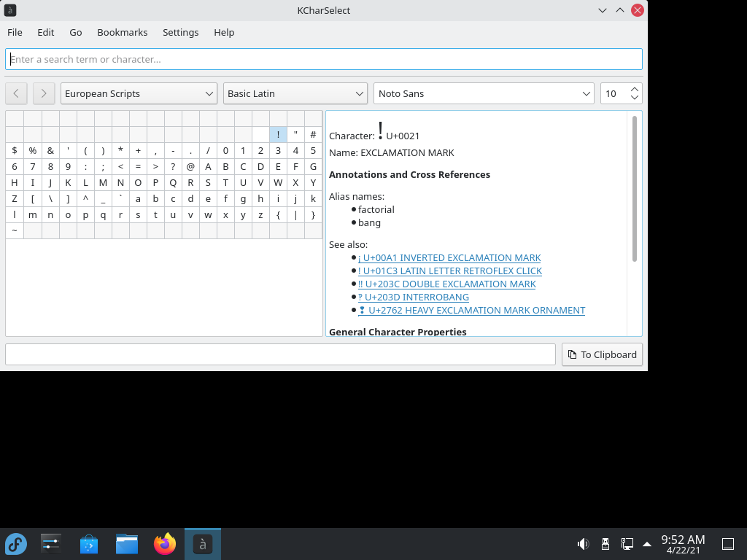Click the To Clipboard button
Screen dimensions: 747x560
pos(602,355)
